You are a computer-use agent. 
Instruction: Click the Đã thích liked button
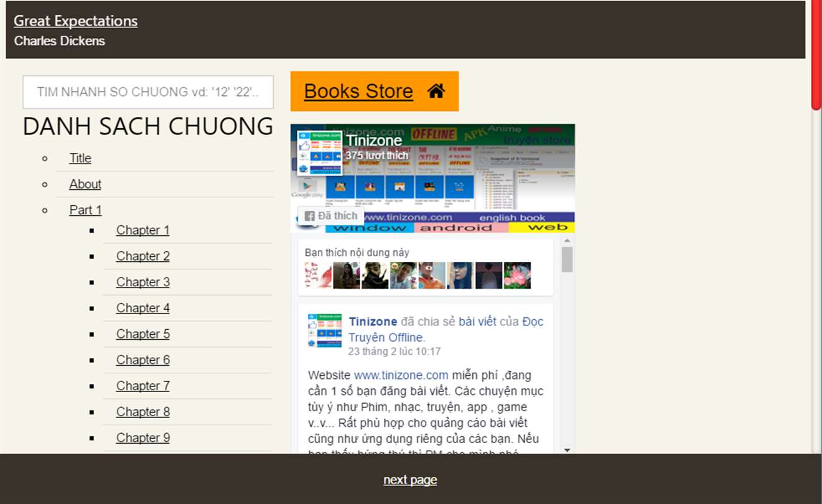[x=330, y=216]
